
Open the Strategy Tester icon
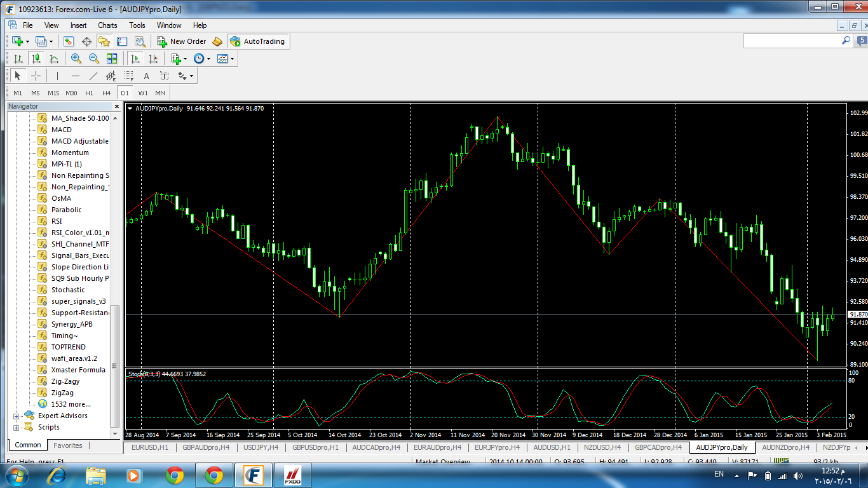point(140,41)
